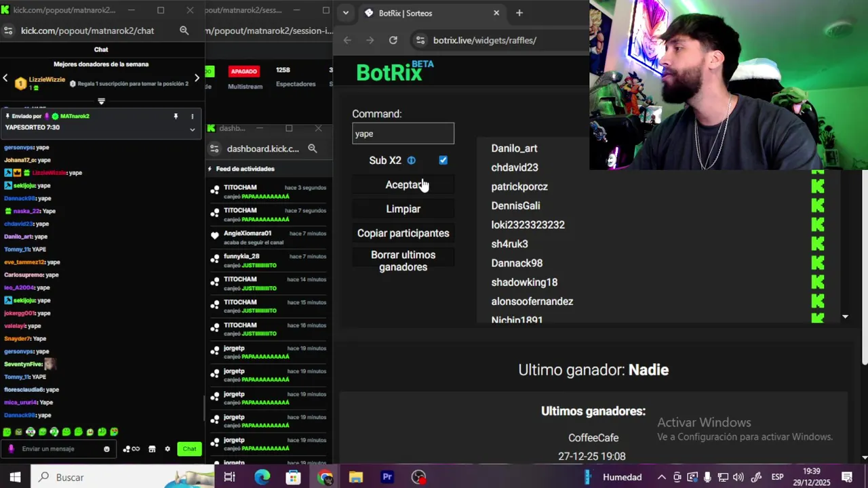Click the Limpiar button
Viewport: 868px width, 488px height.
(403, 209)
